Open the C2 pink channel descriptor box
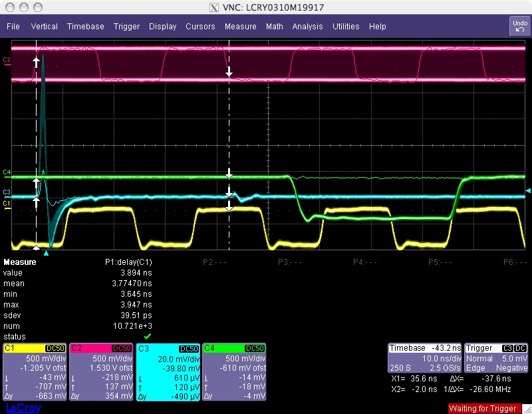 [x=101, y=372]
